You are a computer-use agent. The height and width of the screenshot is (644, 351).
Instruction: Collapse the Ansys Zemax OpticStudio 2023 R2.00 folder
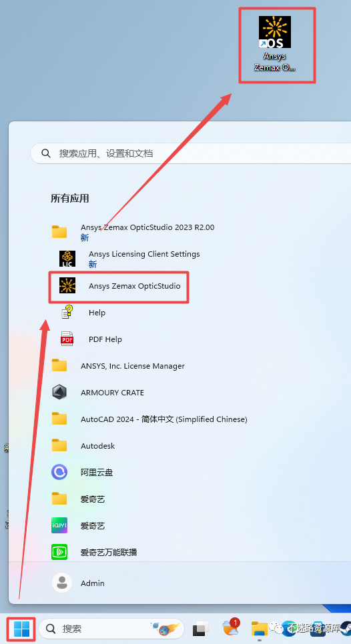(x=147, y=231)
